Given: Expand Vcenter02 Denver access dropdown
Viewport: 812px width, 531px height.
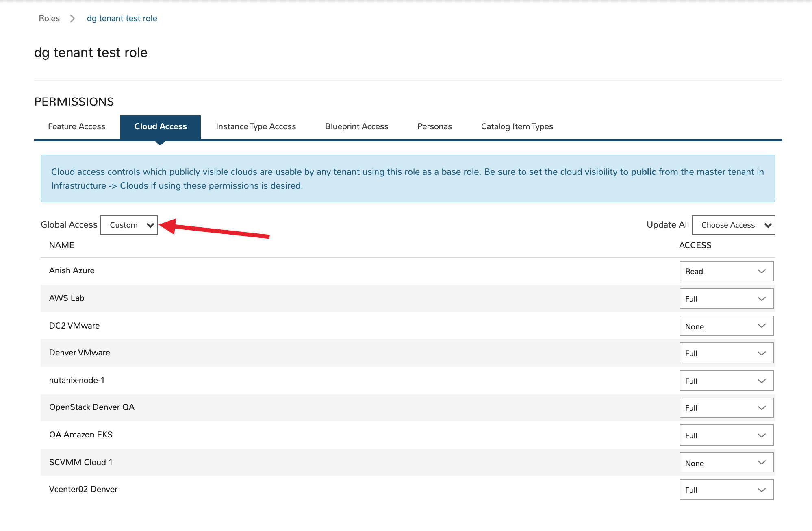Looking at the screenshot, I should (x=726, y=490).
